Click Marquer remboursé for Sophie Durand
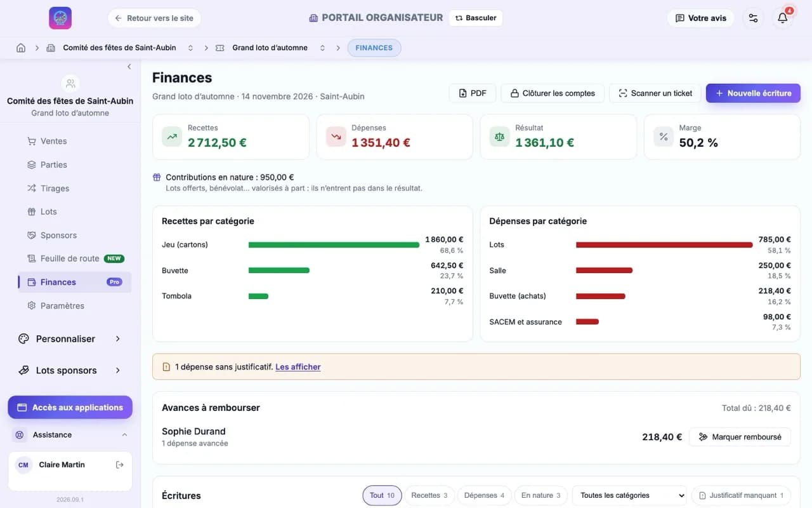 (740, 437)
